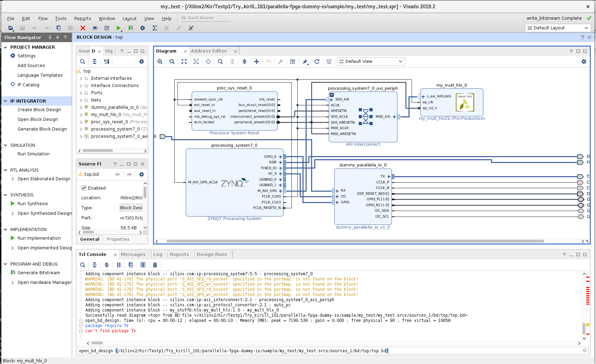Switch to the Design Runs tab

(x=212, y=255)
